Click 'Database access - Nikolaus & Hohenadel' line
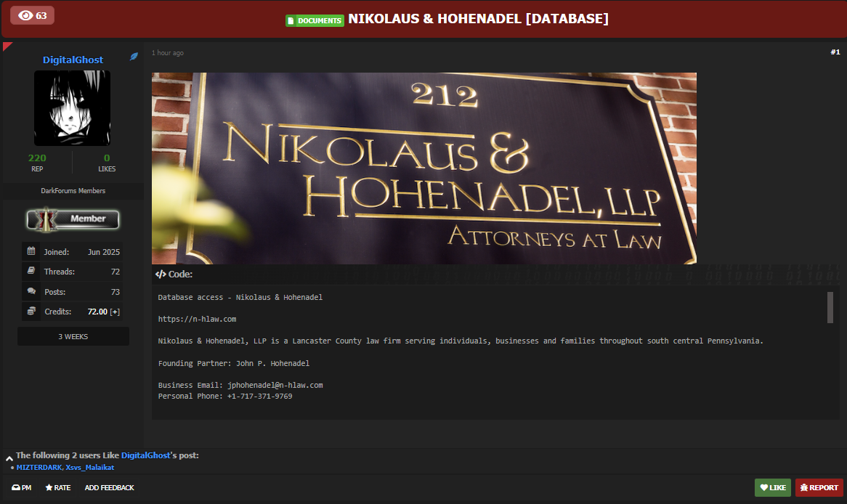This screenshot has height=504, width=847. coord(240,298)
